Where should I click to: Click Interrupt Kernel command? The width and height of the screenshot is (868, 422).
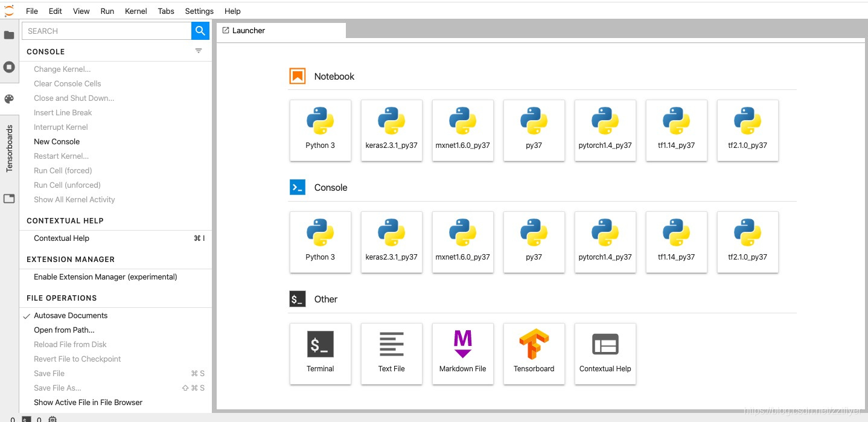coord(116,127)
